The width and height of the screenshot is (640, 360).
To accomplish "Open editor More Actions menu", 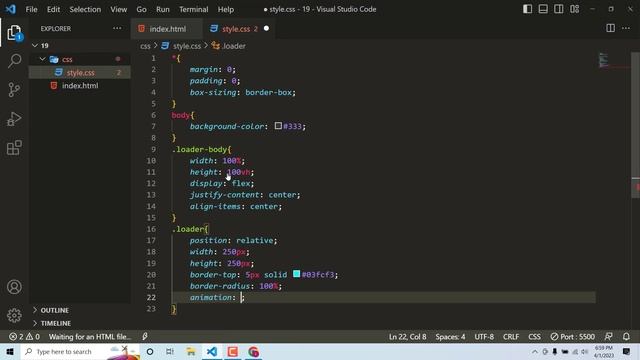I will tap(626, 28).
